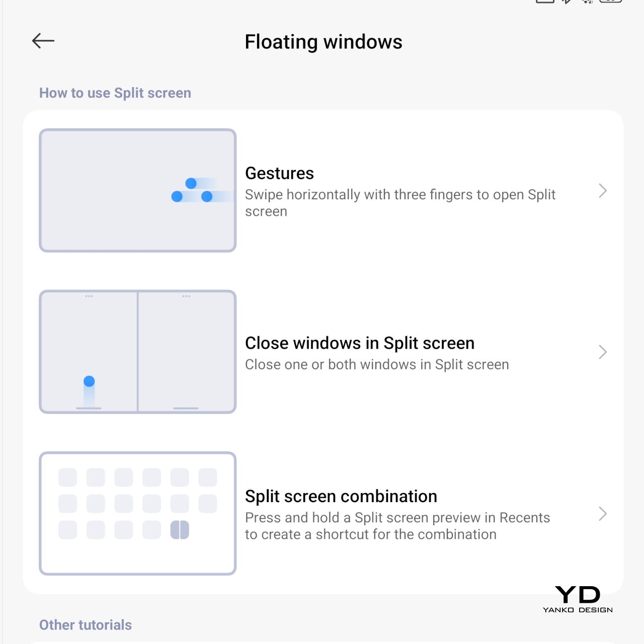Click three-dot handle atop left split pane
Image resolution: width=644 pixels, height=644 pixels.
point(89,296)
